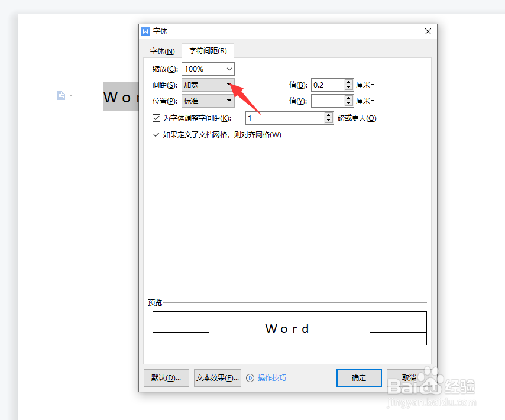505x420 pixels.
Task: Click the 值(B) 0.2 input field
Action: tap(328, 85)
